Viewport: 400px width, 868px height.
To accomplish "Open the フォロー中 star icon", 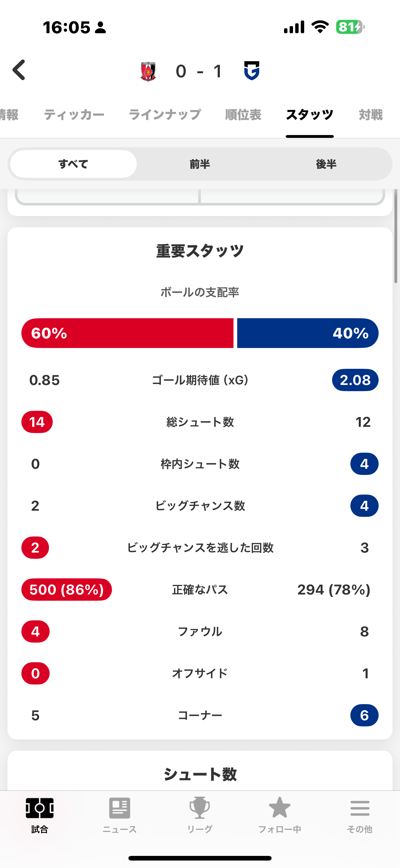I will click(x=279, y=807).
